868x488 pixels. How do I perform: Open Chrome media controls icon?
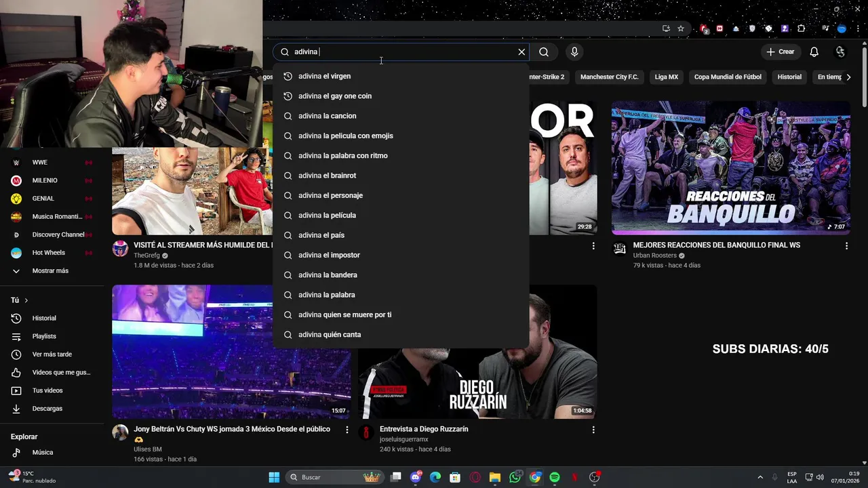coord(825,28)
